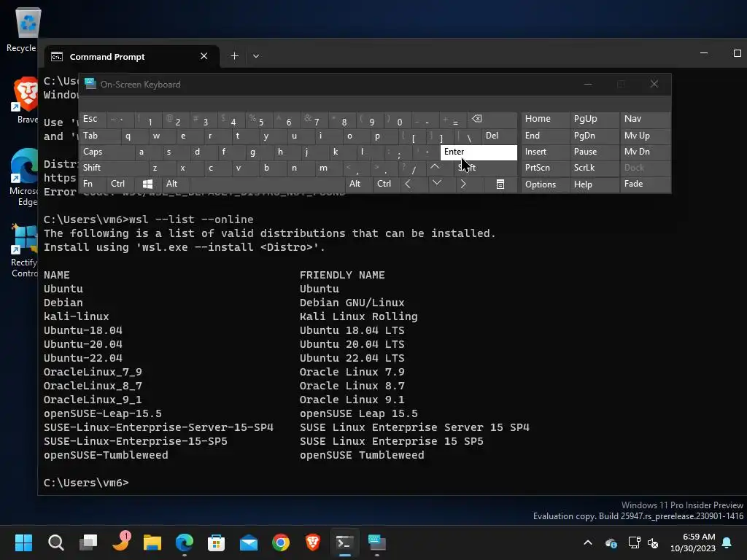
Task: Click 'kali-linux' in distribution list
Action: coord(76,316)
